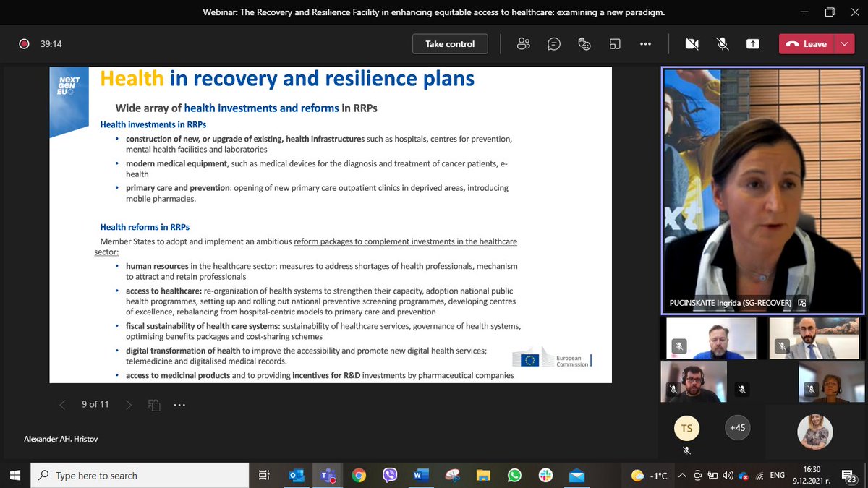Screen dimensions: 868x488
Task: Click the 'Health investments in RRPs' heading
Action: (x=153, y=124)
